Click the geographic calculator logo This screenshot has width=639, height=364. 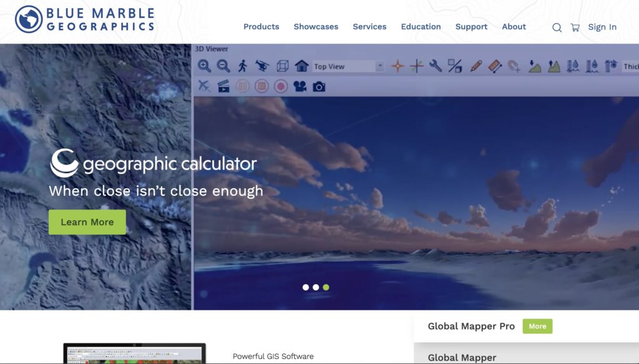tap(154, 163)
